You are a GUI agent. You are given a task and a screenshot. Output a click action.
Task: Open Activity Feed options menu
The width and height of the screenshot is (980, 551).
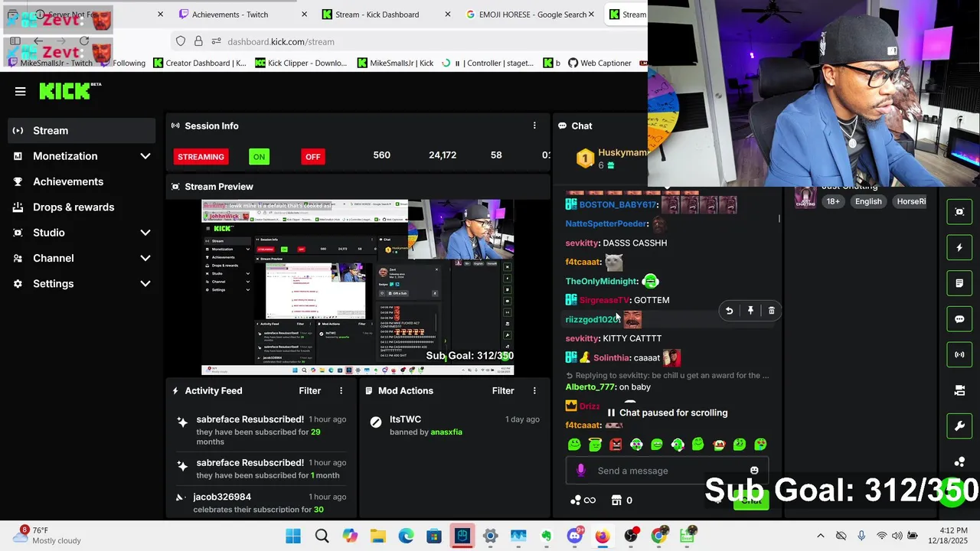click(341, 391)
